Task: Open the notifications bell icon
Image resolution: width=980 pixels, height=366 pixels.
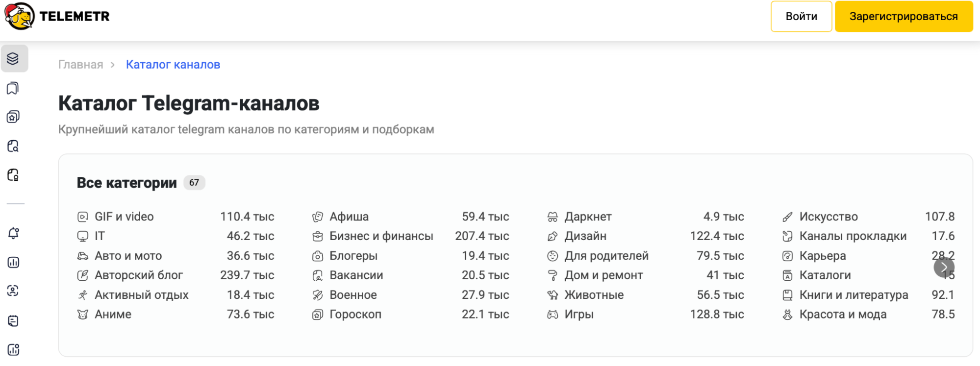Action: coord(14,233)
